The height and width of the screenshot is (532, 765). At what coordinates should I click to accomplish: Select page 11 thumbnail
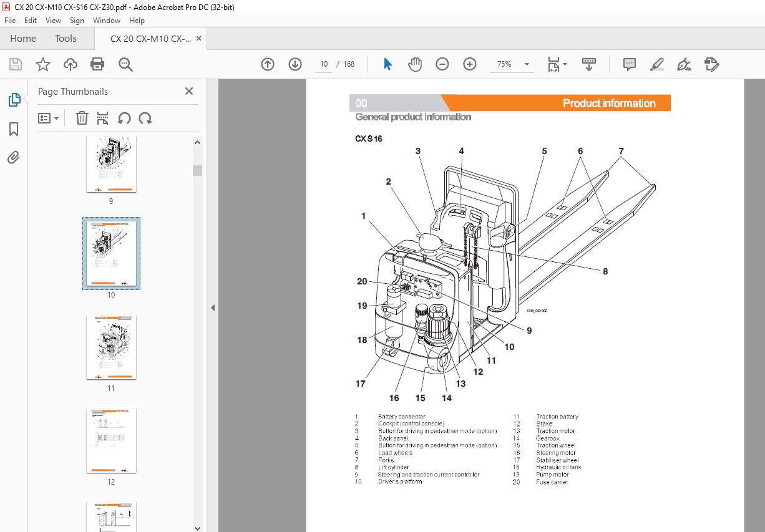(111, 347)
